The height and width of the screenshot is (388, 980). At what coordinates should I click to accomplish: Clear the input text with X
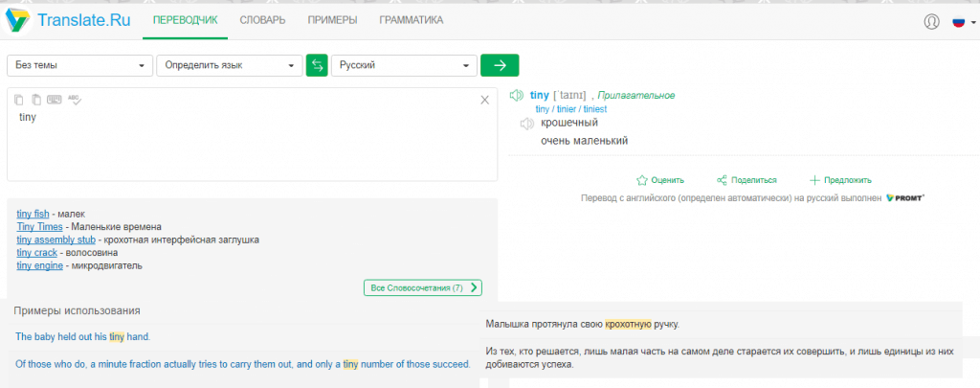point(484,101)
